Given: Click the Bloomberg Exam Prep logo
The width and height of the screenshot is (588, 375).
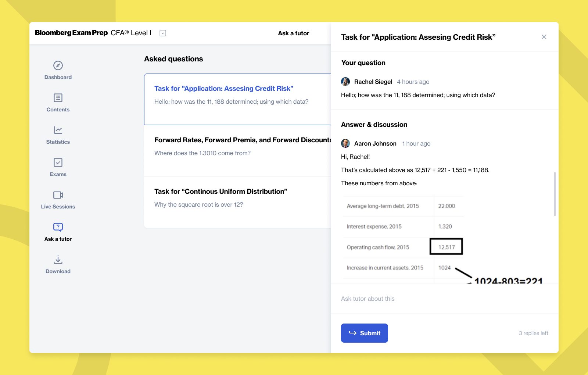Looking at the screenshot, I should (x=71, y=33).
